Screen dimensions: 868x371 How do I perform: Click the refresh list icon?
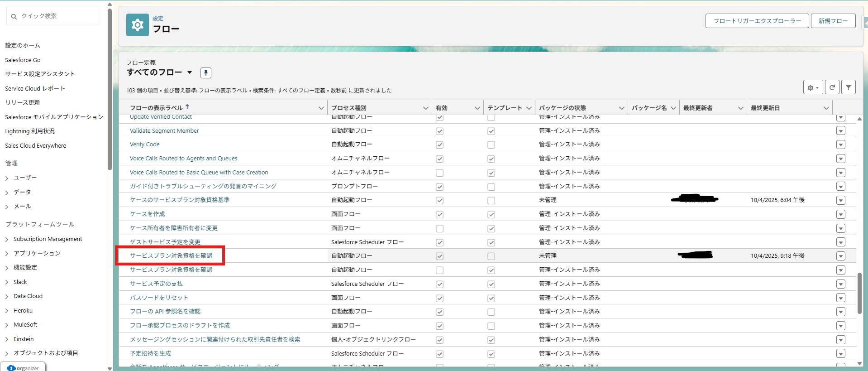[832, 87]
